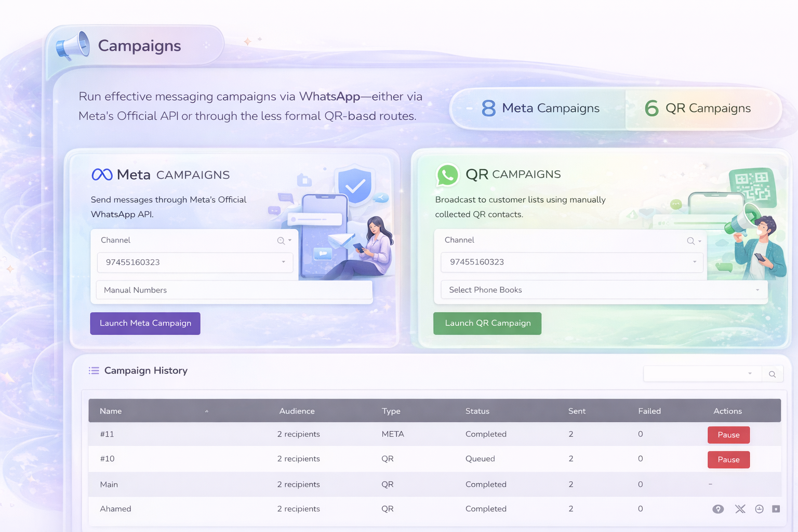
Task: Click the Status column header
Action: click(x=477, y=411)
